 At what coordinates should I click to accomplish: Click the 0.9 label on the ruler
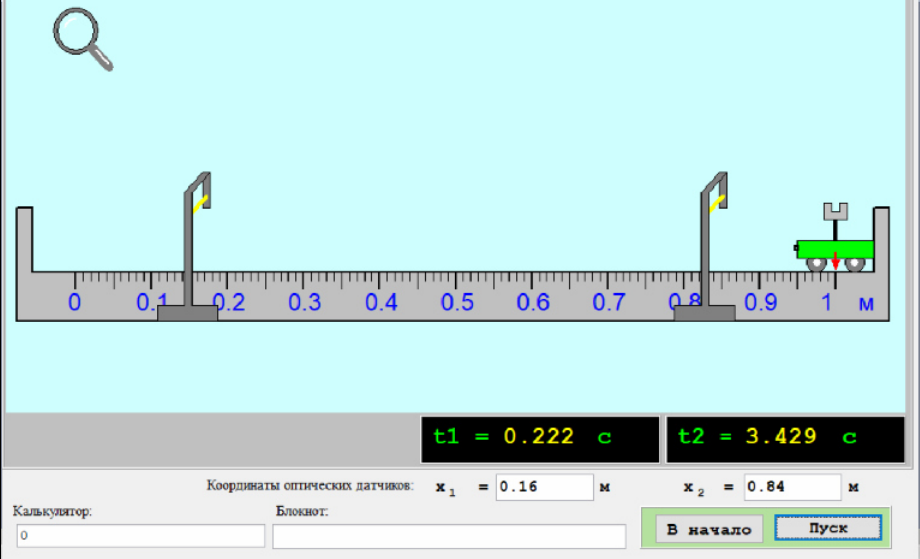pos(760,303)
